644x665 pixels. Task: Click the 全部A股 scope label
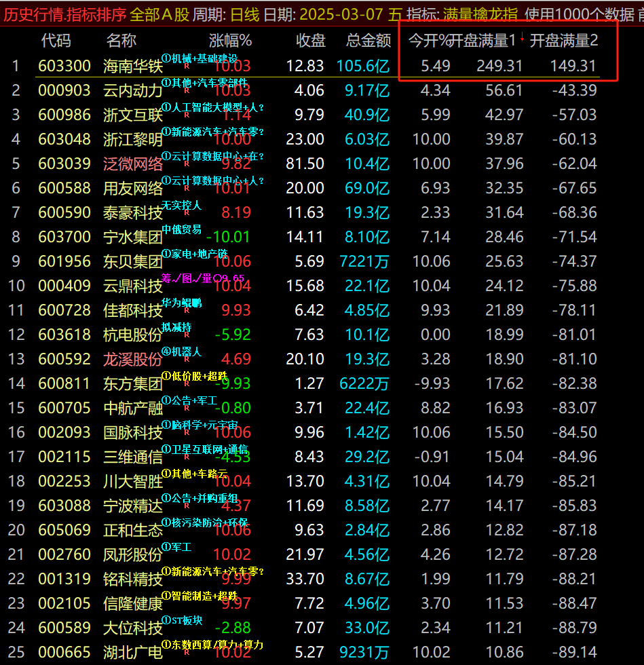click(159, 15)
